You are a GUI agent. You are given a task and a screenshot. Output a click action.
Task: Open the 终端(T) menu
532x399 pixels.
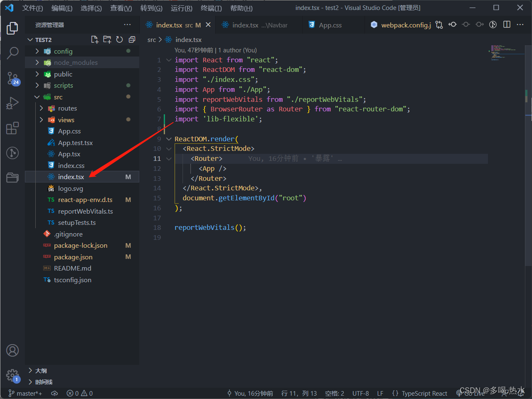211,8
